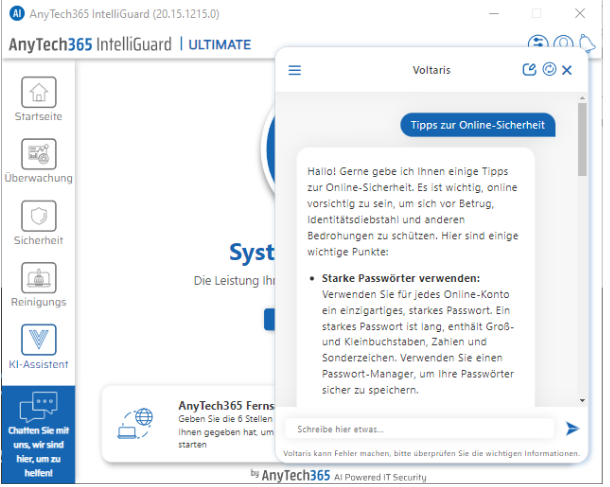Select the KI-Assistent sidebar icon
Image resolution: width=610 pixels, height=487 pixels.
(38, 340)
